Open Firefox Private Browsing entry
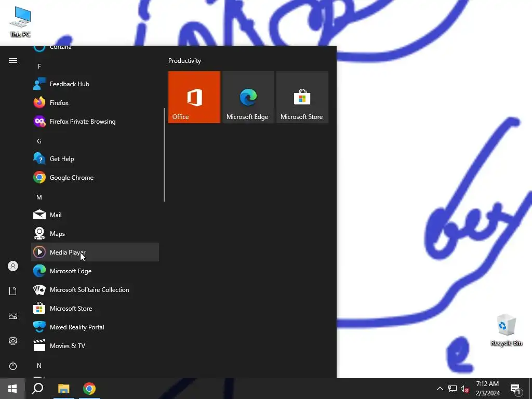532x399 pixels. point(95,121)
